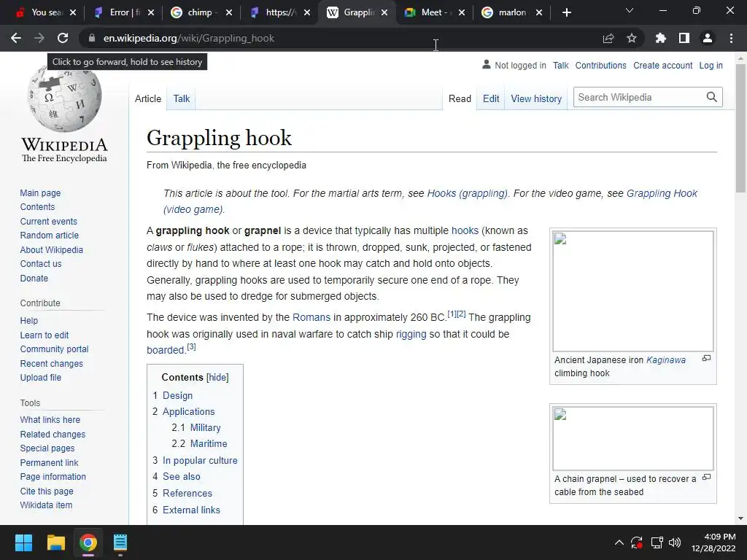Screen dimensions: 747x560
Task: Open the Extensions puzzle icon
Action: (x=661, y=38)
